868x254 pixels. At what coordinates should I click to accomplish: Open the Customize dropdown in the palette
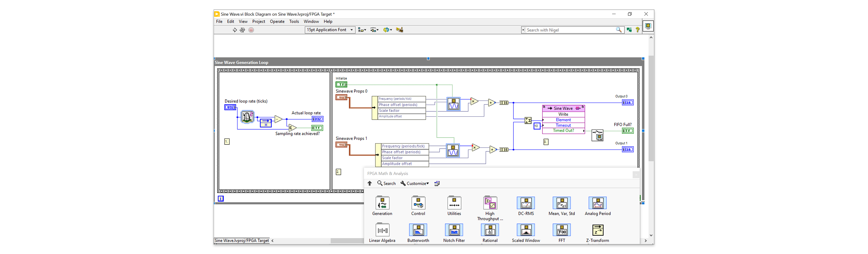(415, 183)
